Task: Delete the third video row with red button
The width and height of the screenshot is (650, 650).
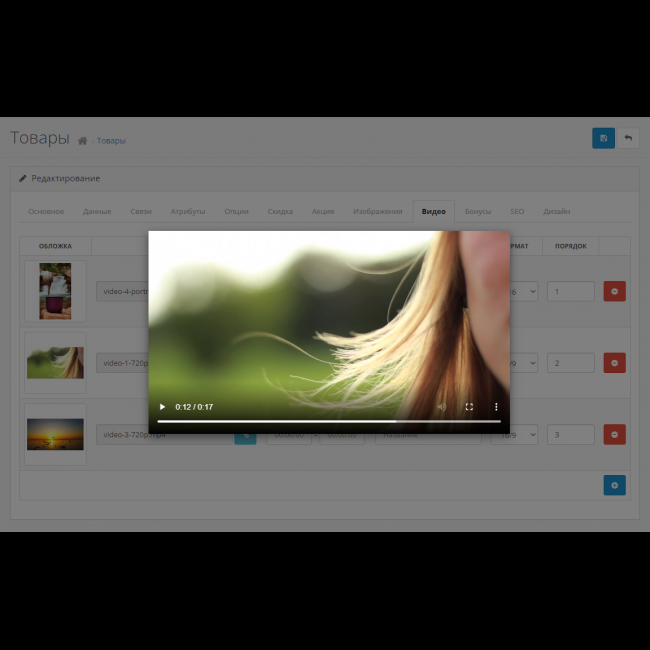Action: 614,435
